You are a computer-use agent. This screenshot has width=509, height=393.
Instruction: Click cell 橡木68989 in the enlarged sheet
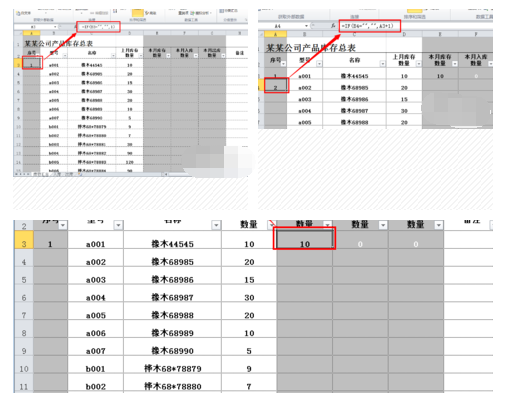172,329
